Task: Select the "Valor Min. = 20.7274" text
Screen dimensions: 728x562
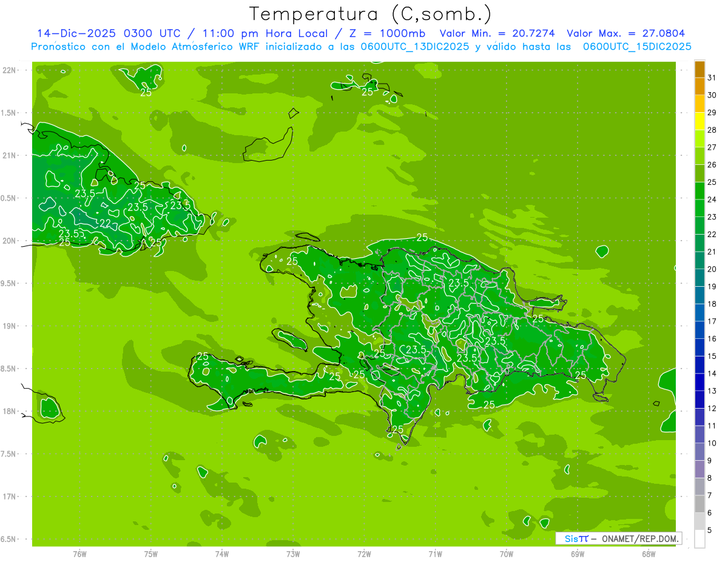Action: (497, 33)
